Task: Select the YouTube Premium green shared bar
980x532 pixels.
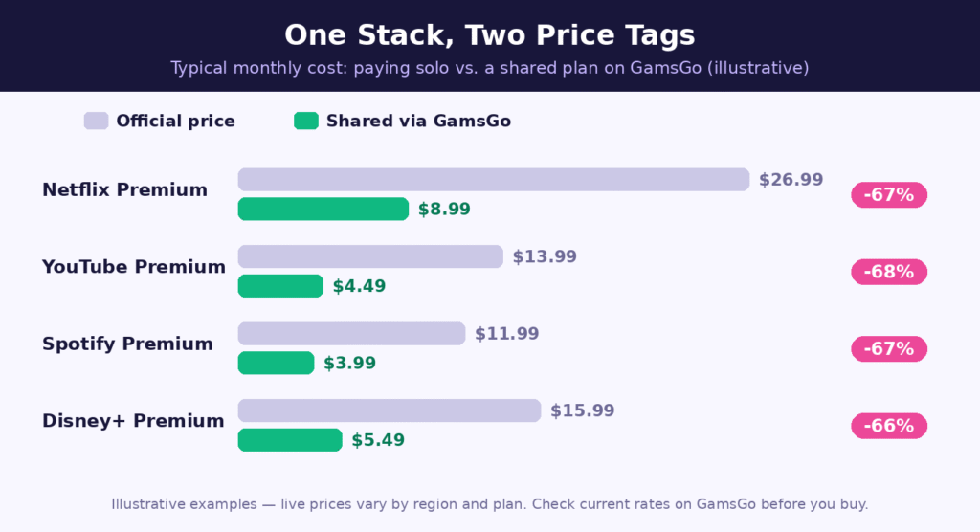Action: [x=280, y=286]
